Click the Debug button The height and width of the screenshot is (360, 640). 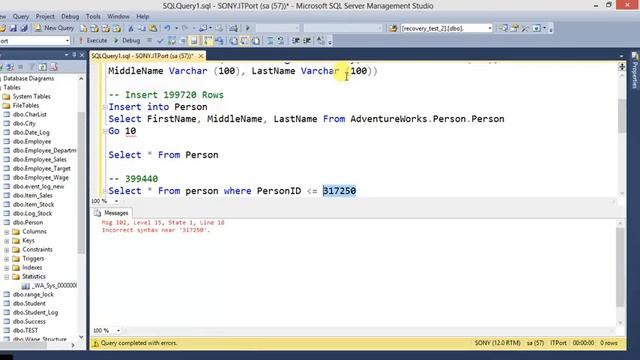point(127,40)
